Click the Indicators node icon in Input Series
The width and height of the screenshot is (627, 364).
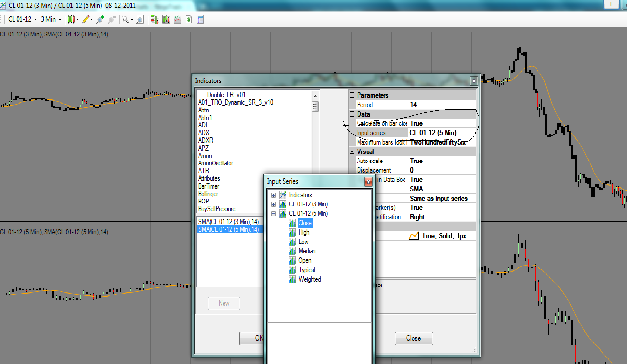click(x=283, y=195)
